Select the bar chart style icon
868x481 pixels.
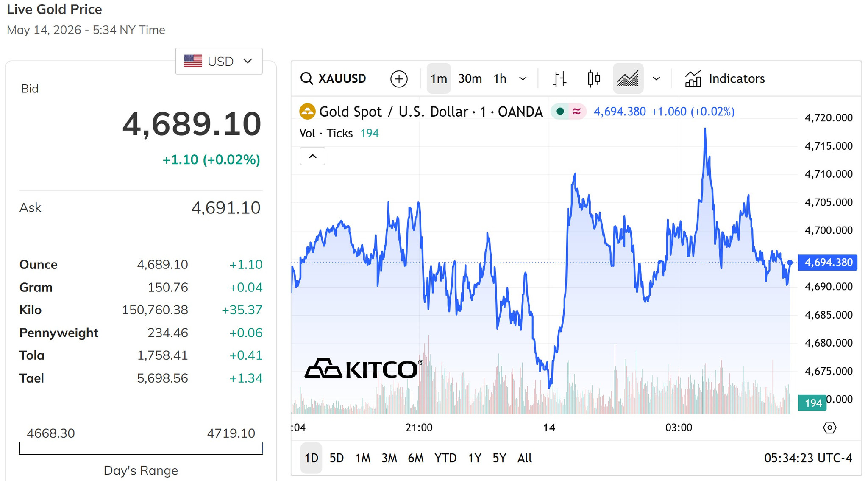point(559,79)
